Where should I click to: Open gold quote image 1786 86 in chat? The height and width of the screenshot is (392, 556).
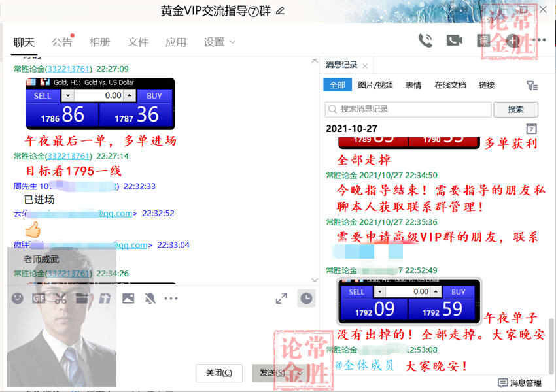point(100,104)
